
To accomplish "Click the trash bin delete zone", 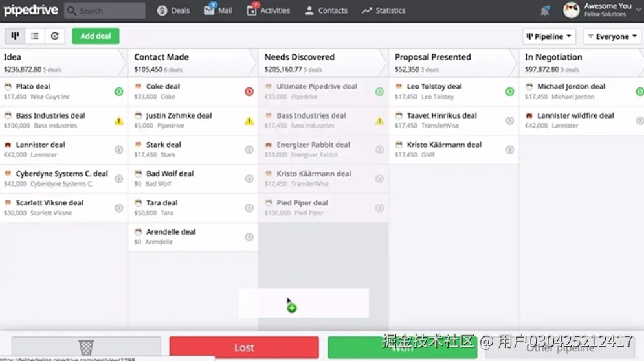I will (x=86, y=347).
